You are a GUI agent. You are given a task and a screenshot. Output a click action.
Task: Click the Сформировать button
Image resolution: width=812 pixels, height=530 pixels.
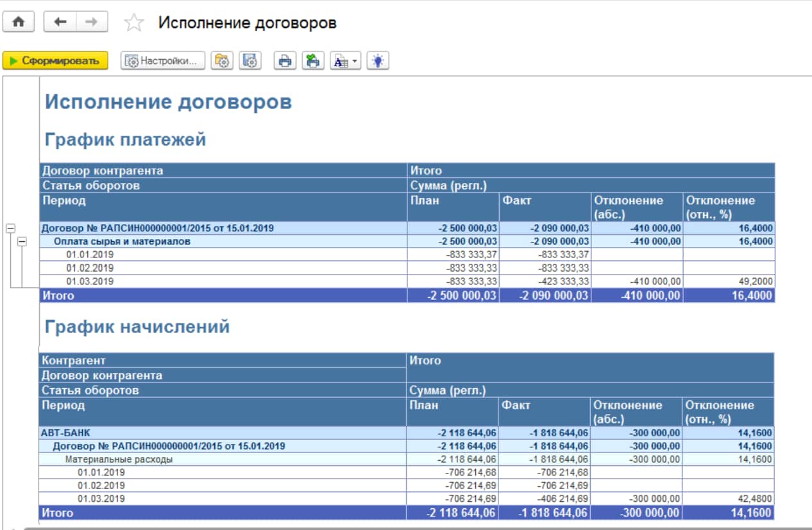[55, 61]
